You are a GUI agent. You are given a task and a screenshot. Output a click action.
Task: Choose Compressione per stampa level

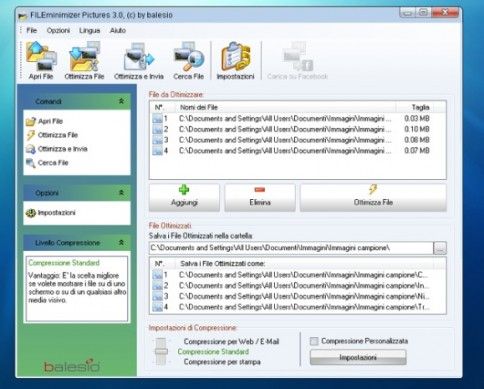(x=222, y=362)
